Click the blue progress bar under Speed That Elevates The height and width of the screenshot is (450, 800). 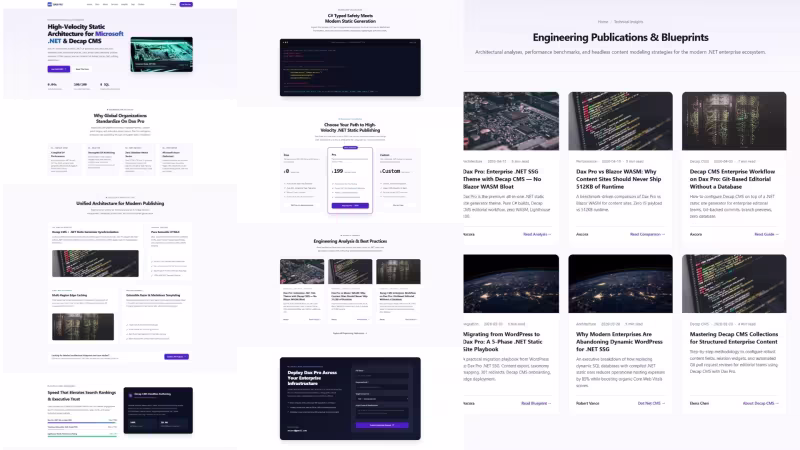click(82, 422)
